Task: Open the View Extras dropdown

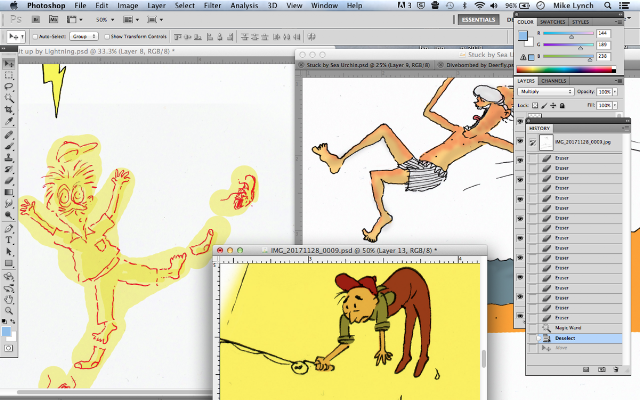Action: coord(75,19)
